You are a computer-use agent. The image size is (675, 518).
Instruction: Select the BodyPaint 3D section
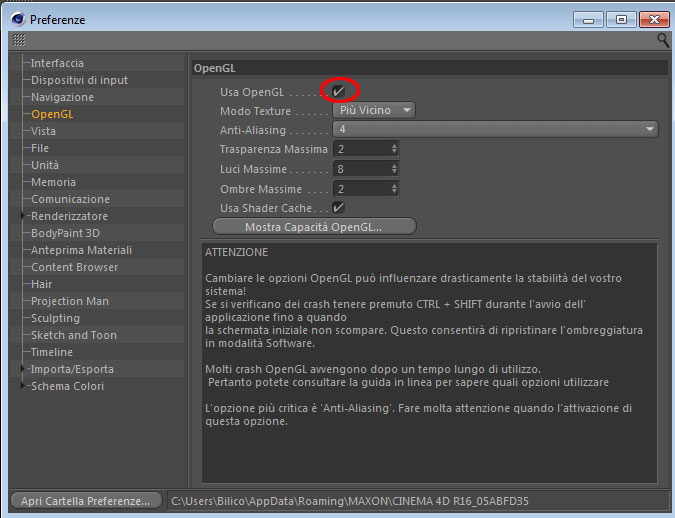[x=65, y=233]
